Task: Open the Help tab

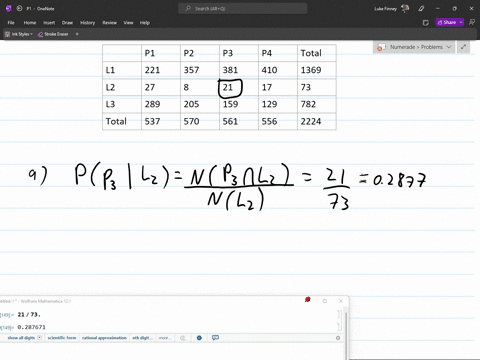Action: [x=145, y=23]
